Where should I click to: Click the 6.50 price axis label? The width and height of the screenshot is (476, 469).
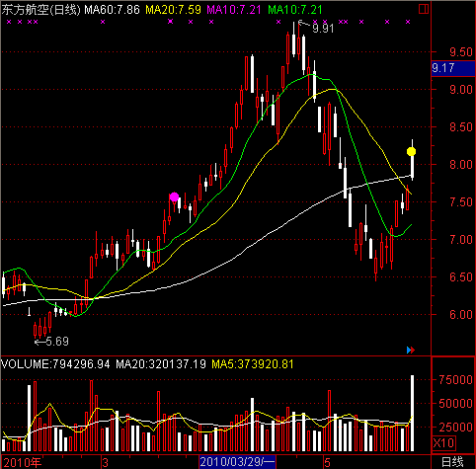click(461, 277)
